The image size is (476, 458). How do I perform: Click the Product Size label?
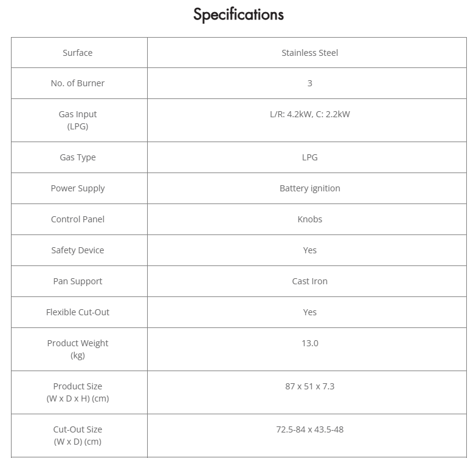pyautogui.click(x=78, y=392)
